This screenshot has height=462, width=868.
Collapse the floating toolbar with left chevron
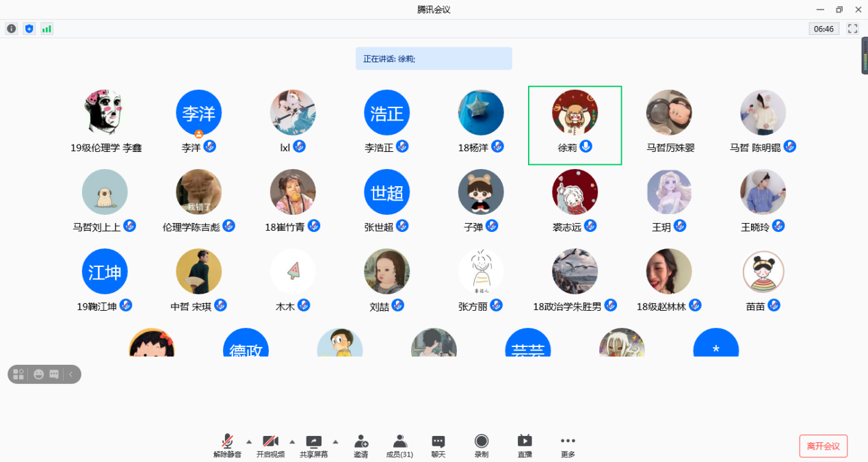[70, 374]
